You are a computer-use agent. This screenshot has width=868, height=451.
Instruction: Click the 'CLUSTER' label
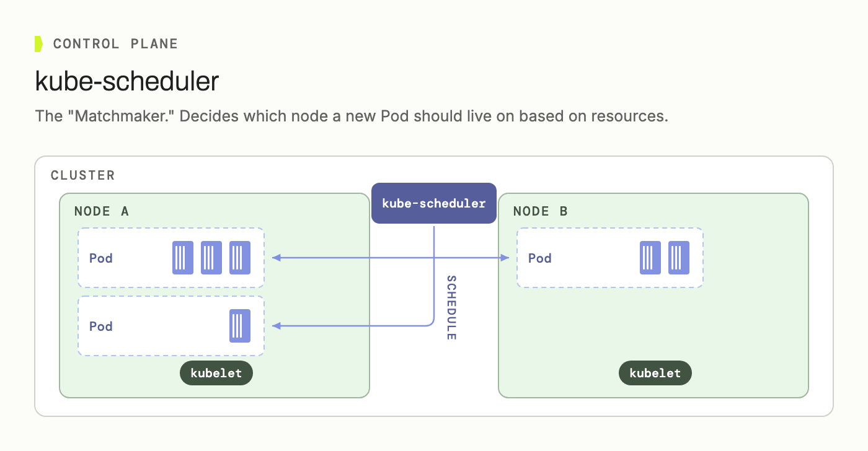tap(83, 175)
